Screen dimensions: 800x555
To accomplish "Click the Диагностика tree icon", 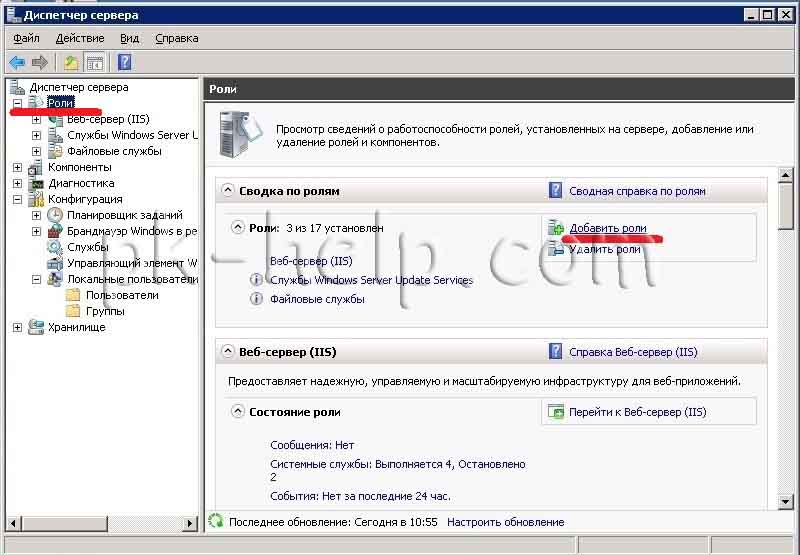I will coord(36,183).
